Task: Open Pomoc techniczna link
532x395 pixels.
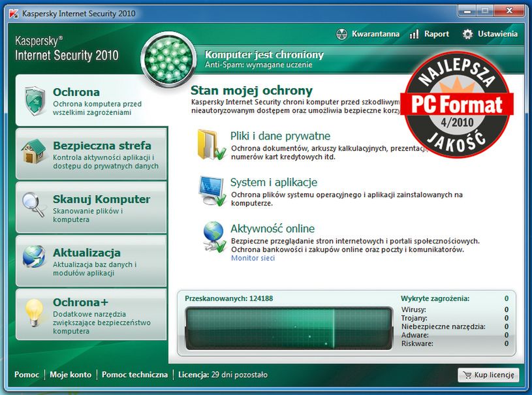Action: [x=134, y=375]
